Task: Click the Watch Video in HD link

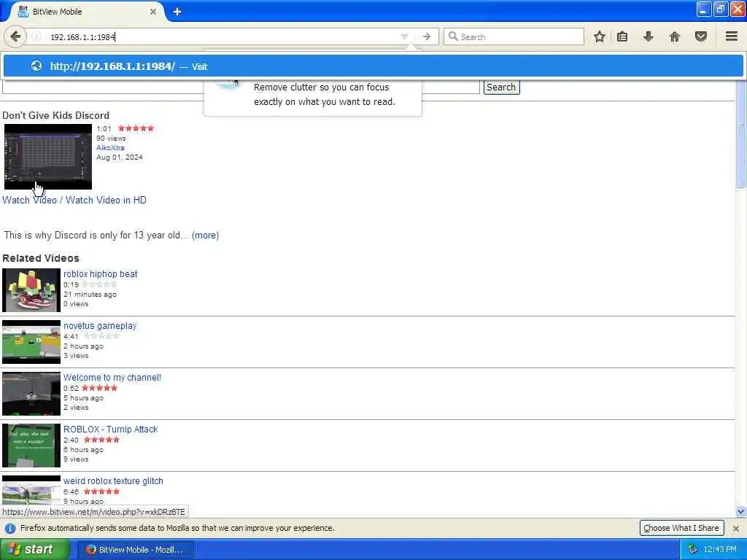Action: [x=106, y=200]
